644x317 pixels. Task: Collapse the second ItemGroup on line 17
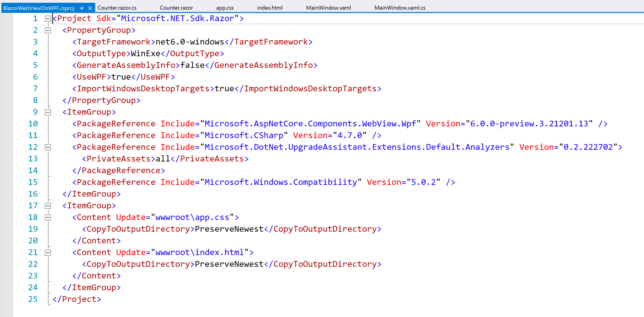47,206
